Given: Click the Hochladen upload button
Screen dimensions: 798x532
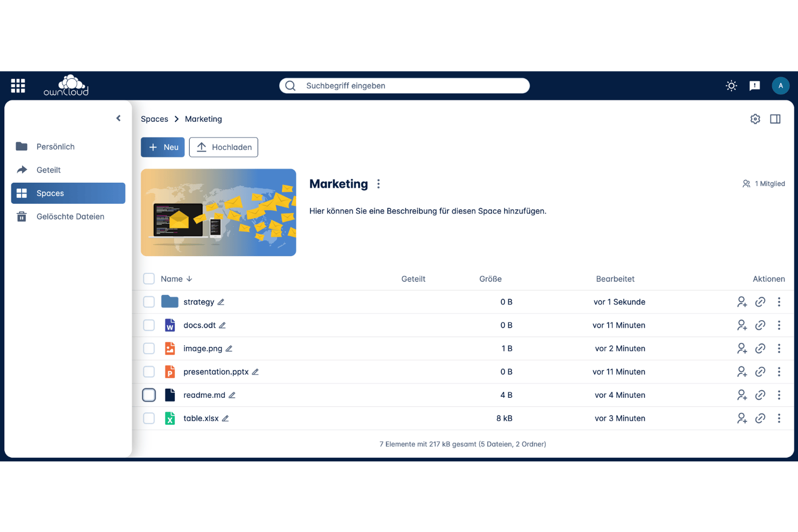Looking at the screenshot, I should point(224,147).
